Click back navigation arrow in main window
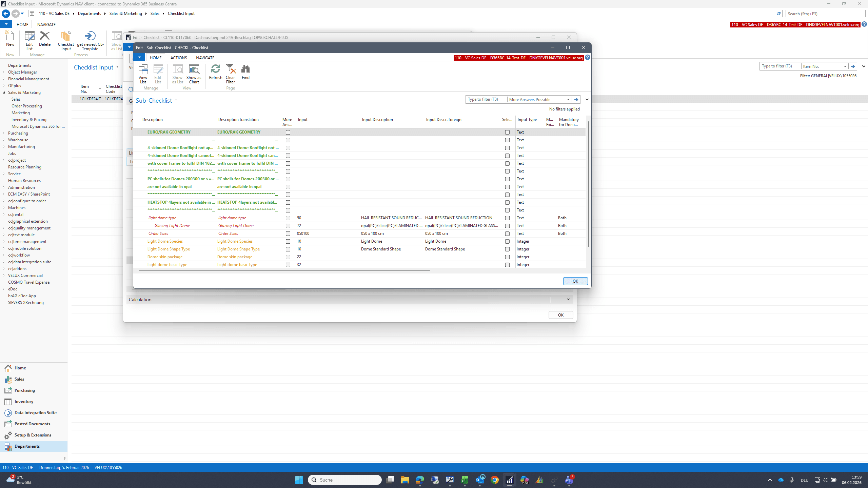 6,14
